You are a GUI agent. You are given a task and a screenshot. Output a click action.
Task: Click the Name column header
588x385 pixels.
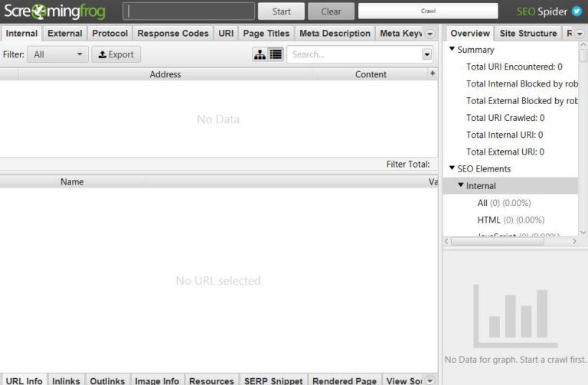(x=72, y=182)
